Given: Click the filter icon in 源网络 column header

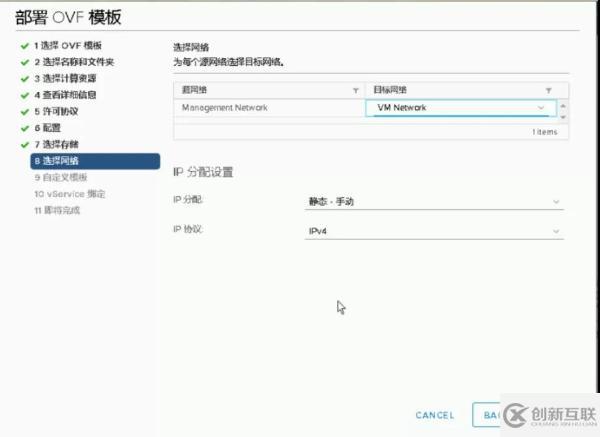Looking at the screenshot, I should tap(356, 90).
